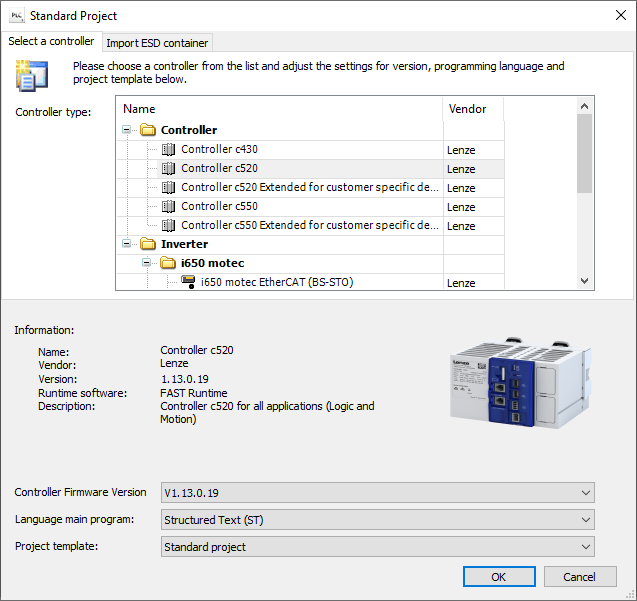Click the device icon for Controller c550
The height and width of the screenshot is (601, 637).
168,206
